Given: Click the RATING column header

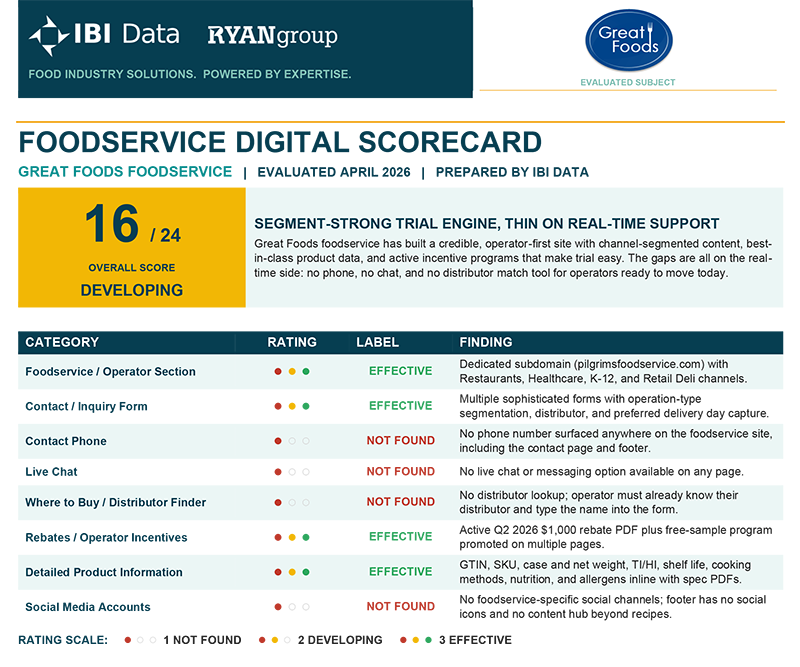Looking at the screenshot, I should click(x=292, y=342).
